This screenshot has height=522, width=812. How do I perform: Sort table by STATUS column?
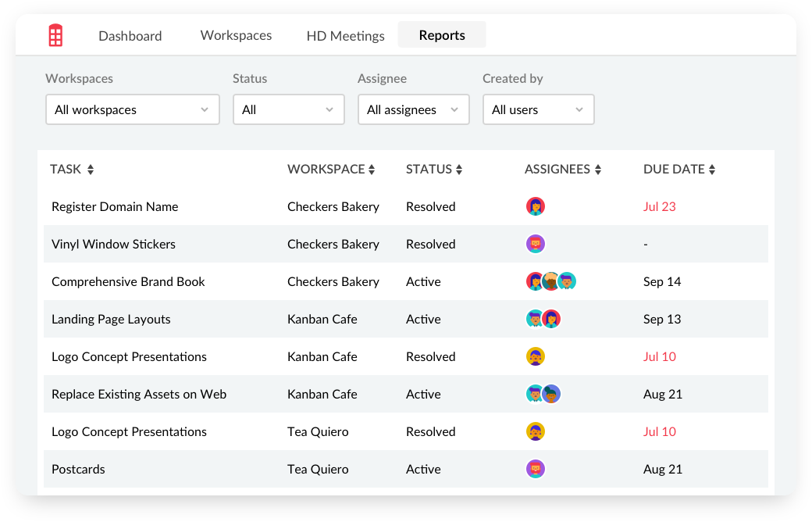pyautogui.click(x=459, y=170)
